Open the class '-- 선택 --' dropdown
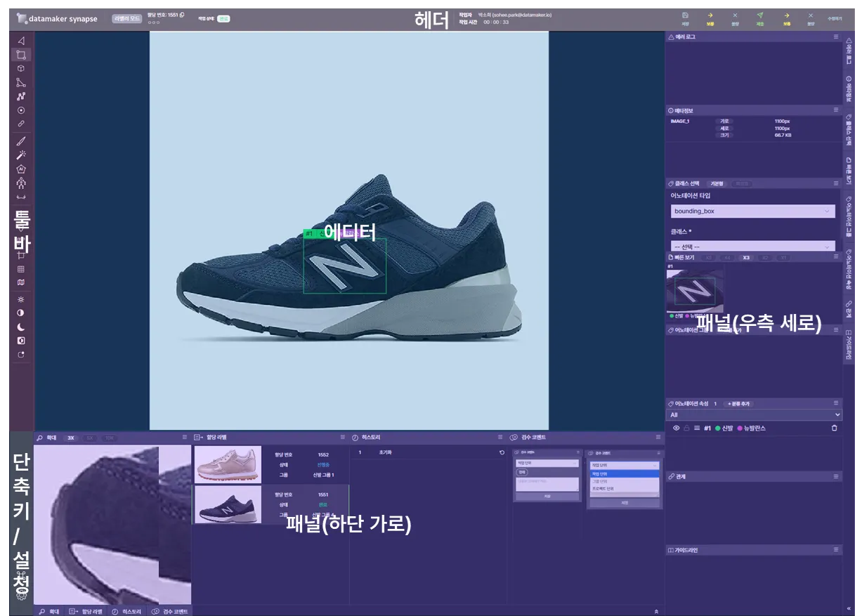855x616 pixels. 752,247
